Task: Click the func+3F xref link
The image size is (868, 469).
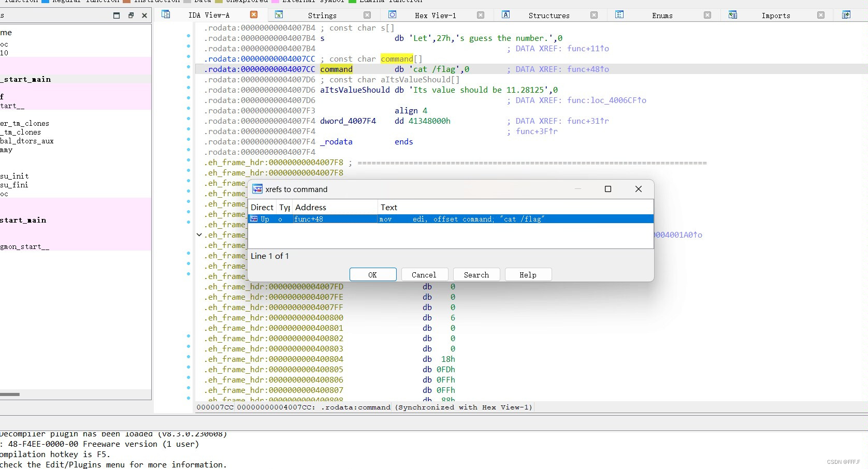Action: 537,131
